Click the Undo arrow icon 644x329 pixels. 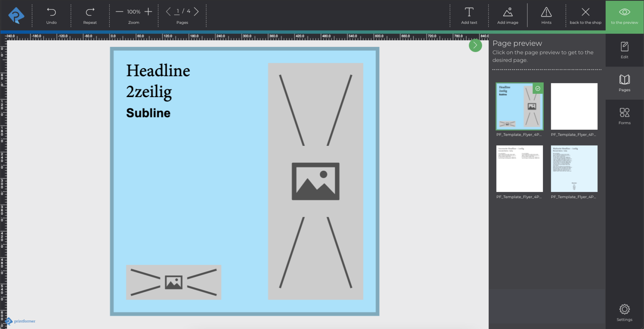coord(51,12)
